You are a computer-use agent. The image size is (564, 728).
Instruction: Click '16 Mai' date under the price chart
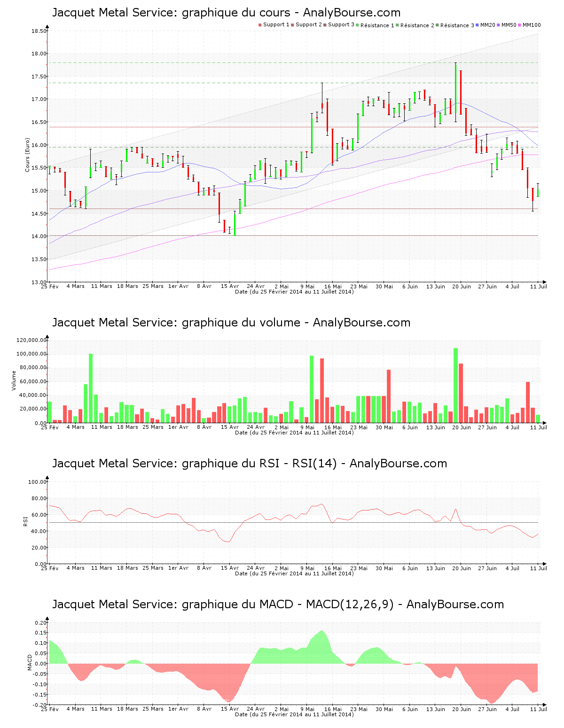pos(333,287)
